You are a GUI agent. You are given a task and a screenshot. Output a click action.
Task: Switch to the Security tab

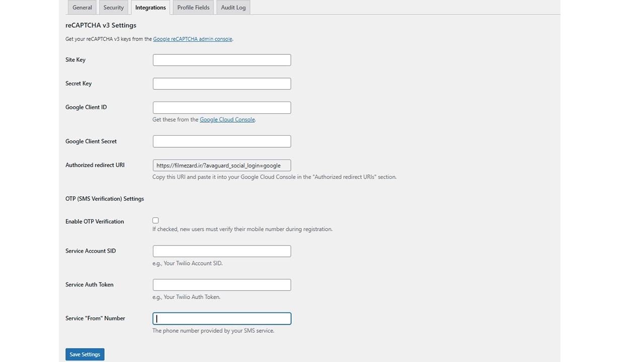(114, 8)
